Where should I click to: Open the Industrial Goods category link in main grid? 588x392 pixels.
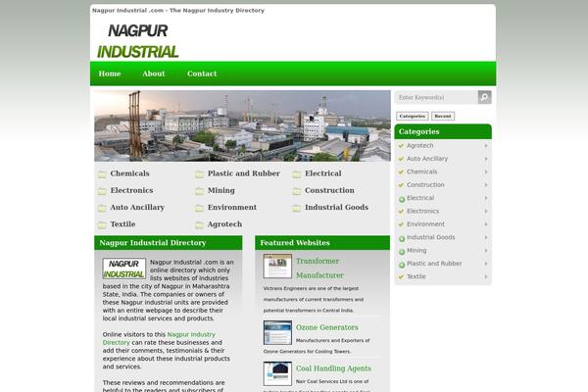[x=336, y=207]
